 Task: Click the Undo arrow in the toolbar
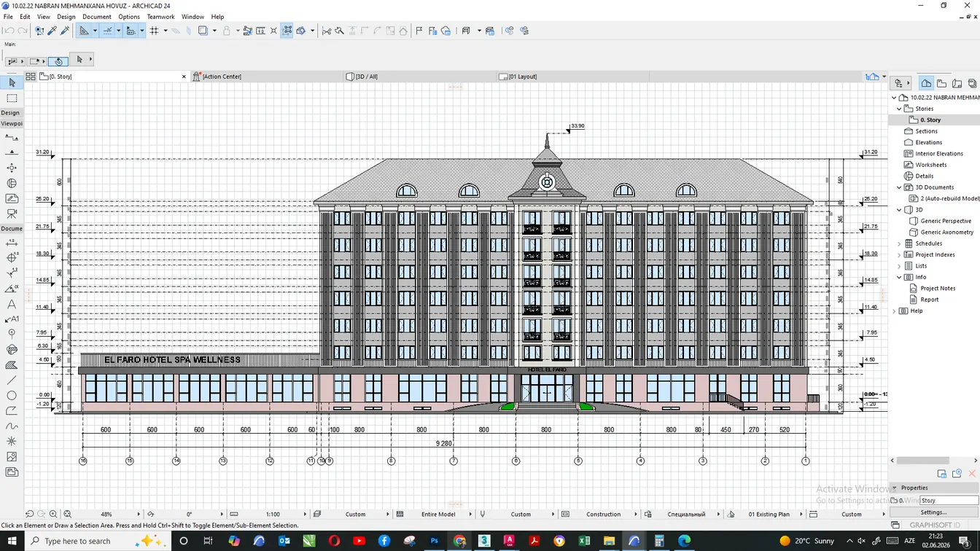tap(9, 31)
